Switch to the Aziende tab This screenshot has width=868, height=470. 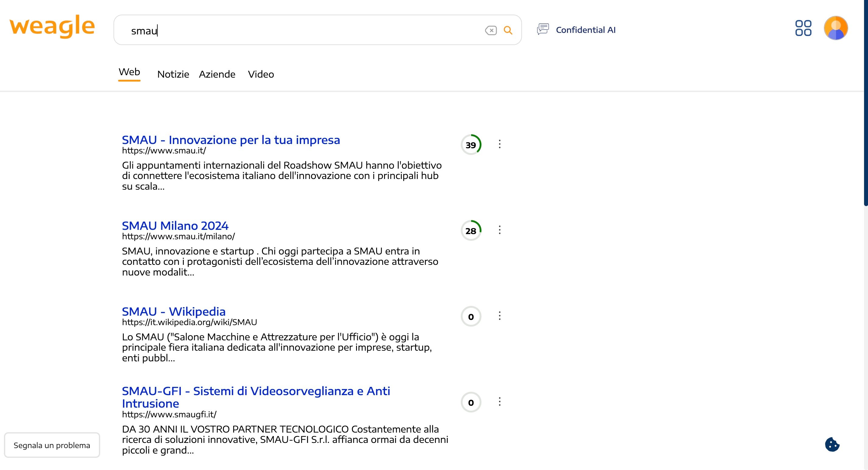(x=217, y=75)
